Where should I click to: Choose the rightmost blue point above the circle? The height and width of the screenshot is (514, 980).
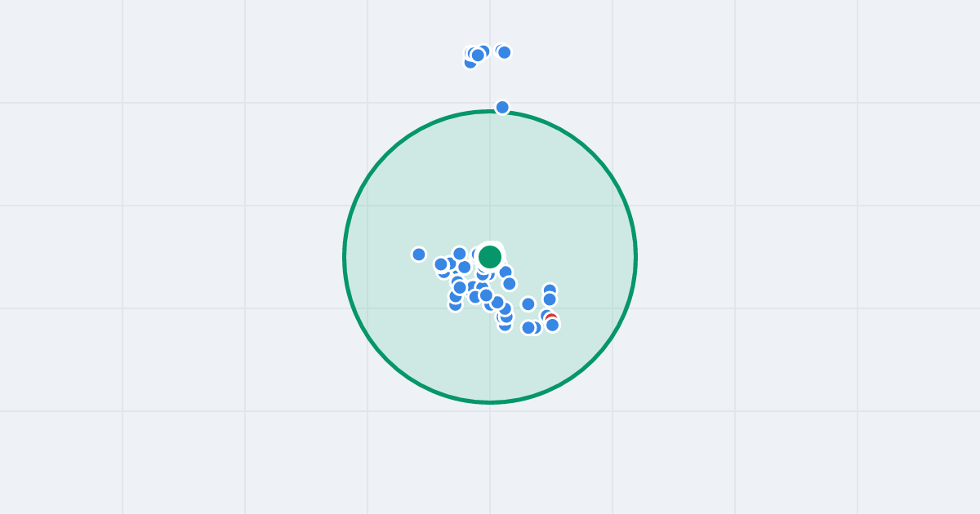tap(504, 52)
